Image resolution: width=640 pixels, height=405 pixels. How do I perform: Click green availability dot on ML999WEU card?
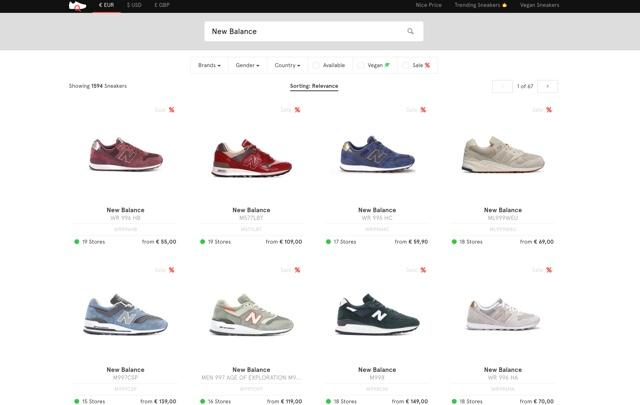tap(454, 242)
